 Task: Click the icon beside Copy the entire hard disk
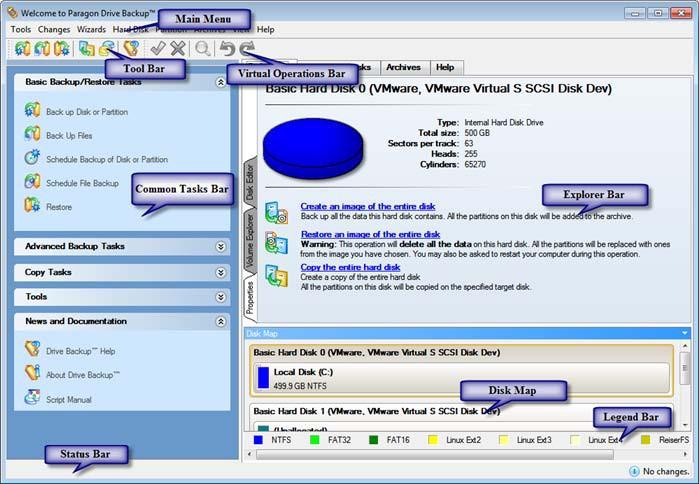pyautogui.click(x=276, y=275)
